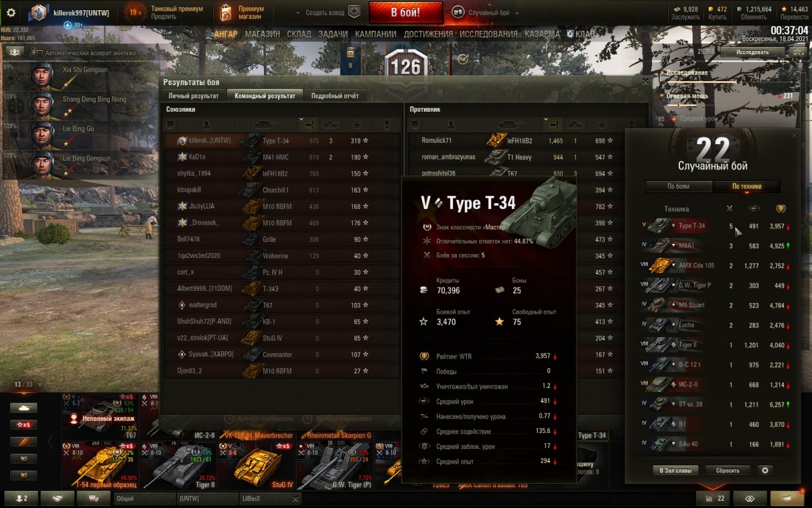812x508 pixels.
Task: Click the platoon star badge icon
Action: coord(354,12)
